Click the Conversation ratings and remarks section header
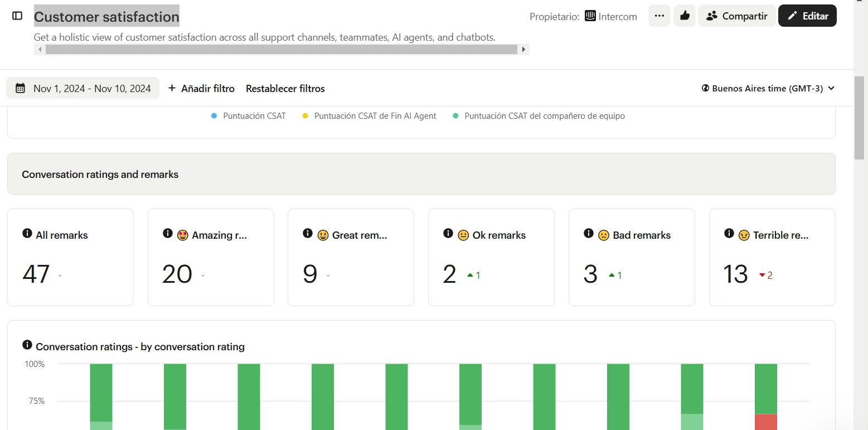868x430 pixels. (x=421, y=174)
